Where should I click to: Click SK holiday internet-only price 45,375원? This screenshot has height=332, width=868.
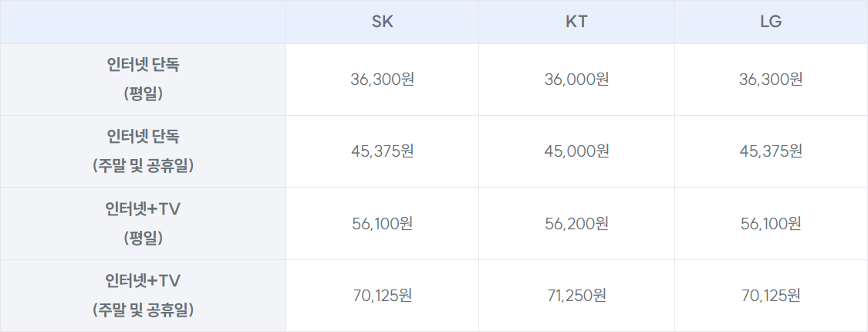point(383,151)
